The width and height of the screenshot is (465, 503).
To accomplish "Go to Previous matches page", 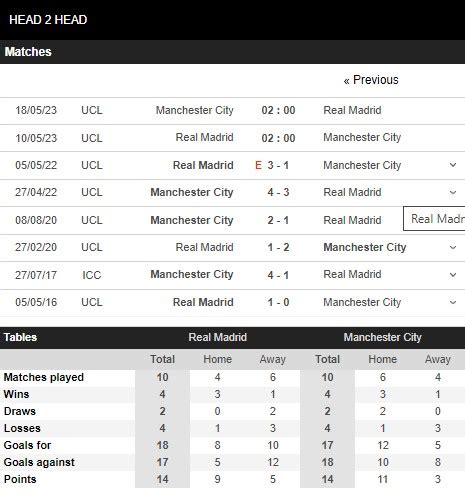I will (371, 80).
